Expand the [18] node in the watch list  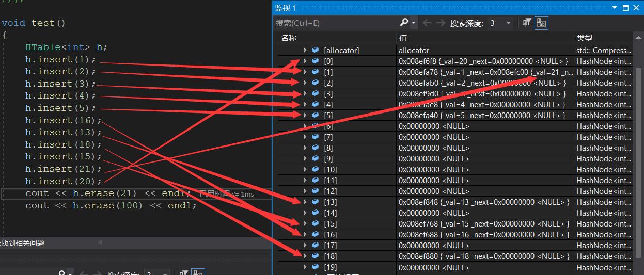[x=305, y=256]
